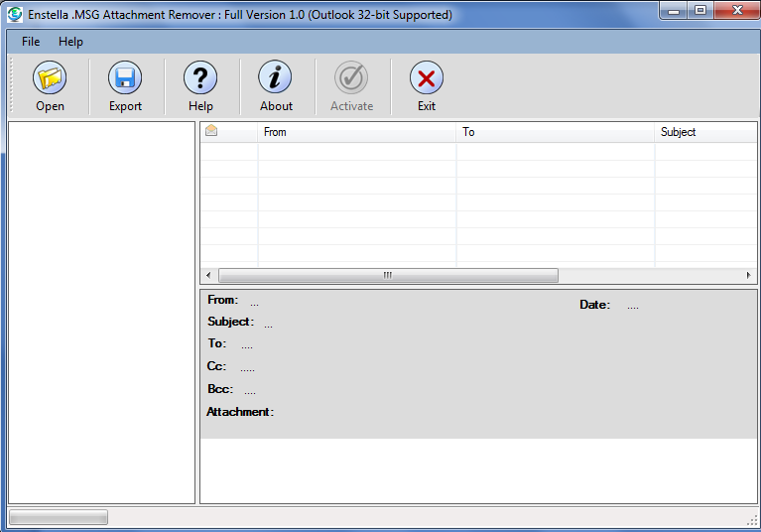Viewport: 761px width, 532px height.
Task: Click the horizontal scrollbar left arrow
Action: tap(208, 275)
